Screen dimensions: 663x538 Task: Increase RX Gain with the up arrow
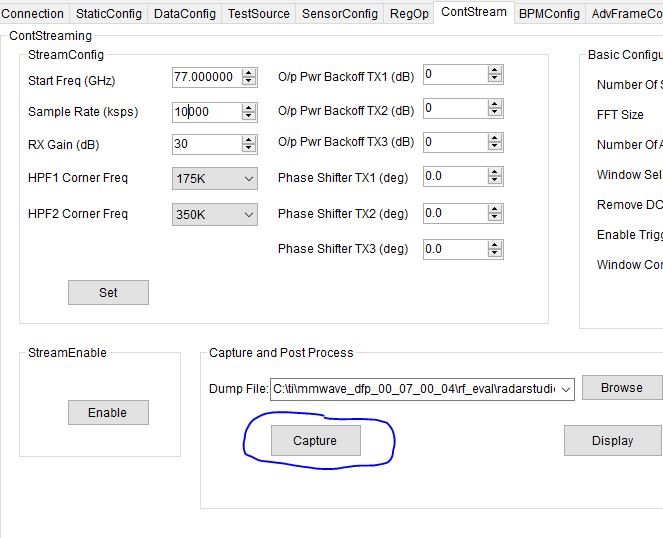[x=249, y=139]
